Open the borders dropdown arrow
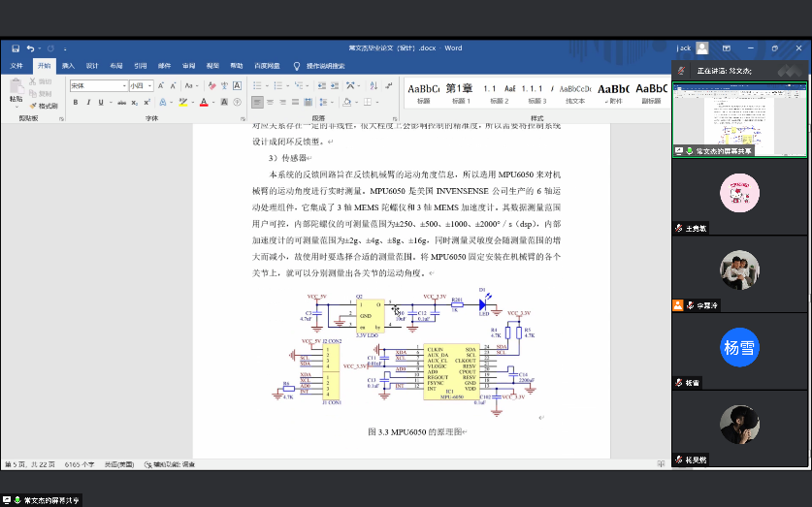812x507 pixels. click(377, 103)
